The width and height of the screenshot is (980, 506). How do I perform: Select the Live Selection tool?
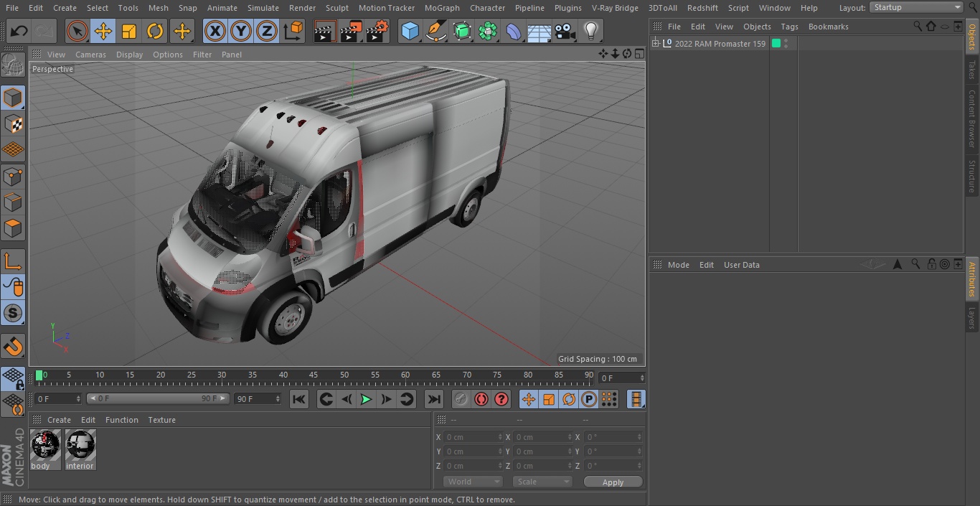77,32
